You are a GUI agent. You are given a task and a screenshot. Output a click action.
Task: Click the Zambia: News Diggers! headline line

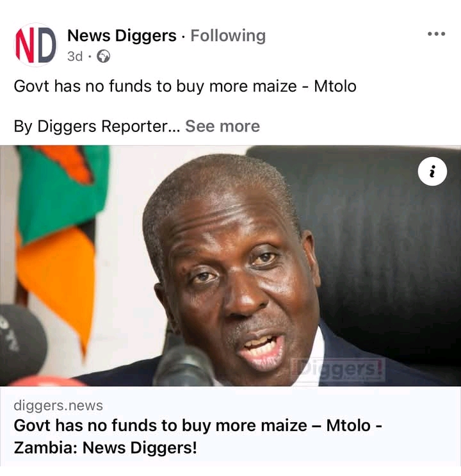pos(105,448)
